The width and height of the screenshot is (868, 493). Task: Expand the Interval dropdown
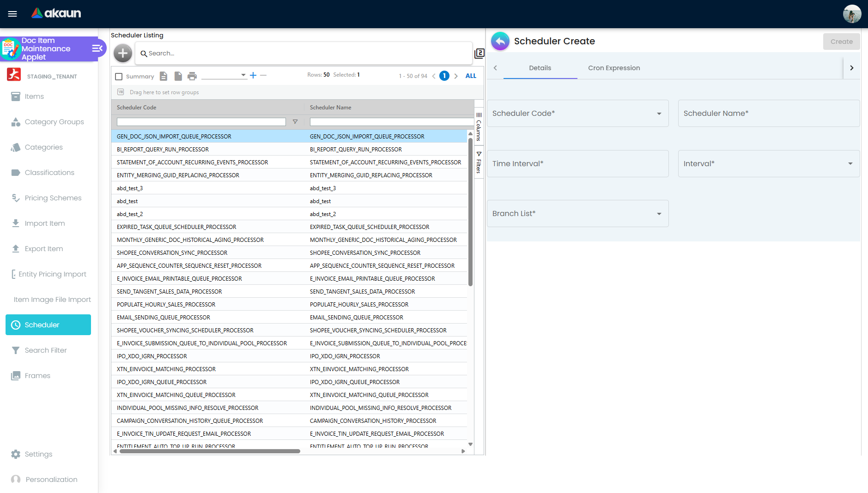(850, 164)
